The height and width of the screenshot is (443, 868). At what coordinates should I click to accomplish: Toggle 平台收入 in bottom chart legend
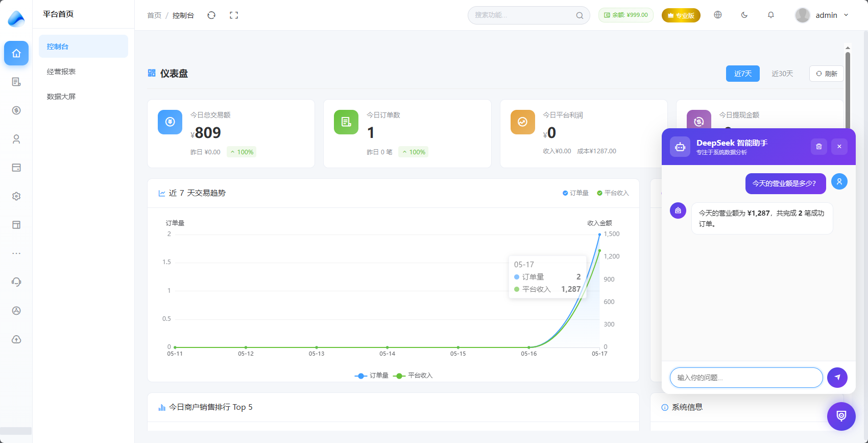click(413, 376)
